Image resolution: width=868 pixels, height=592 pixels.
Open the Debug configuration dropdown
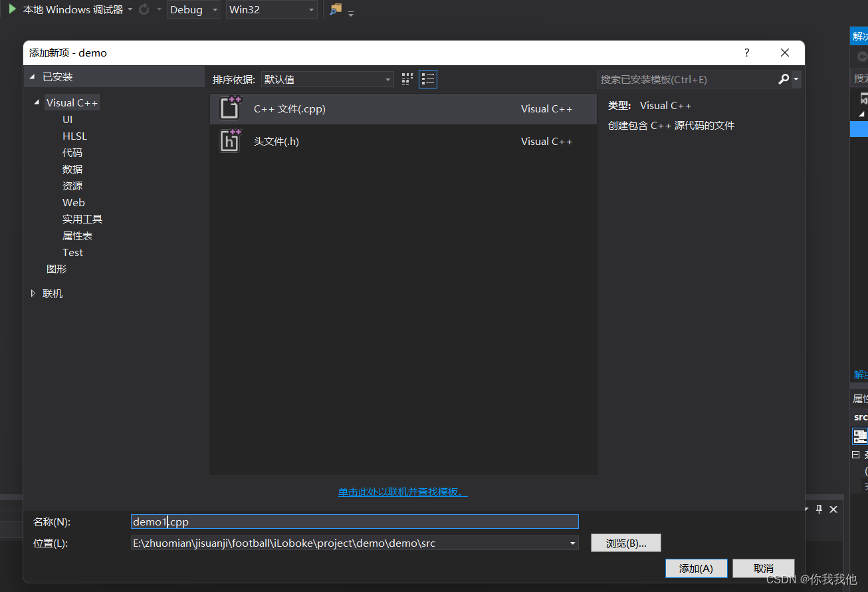click(214, 10)
